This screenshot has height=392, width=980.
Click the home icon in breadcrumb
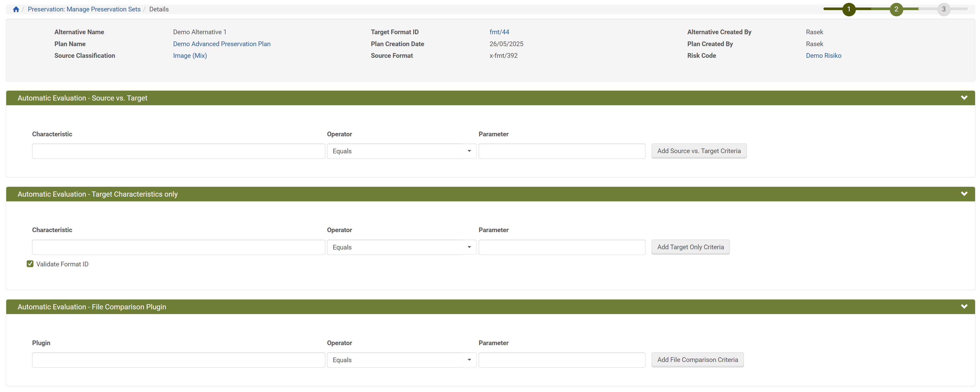(x=16, y=10)
